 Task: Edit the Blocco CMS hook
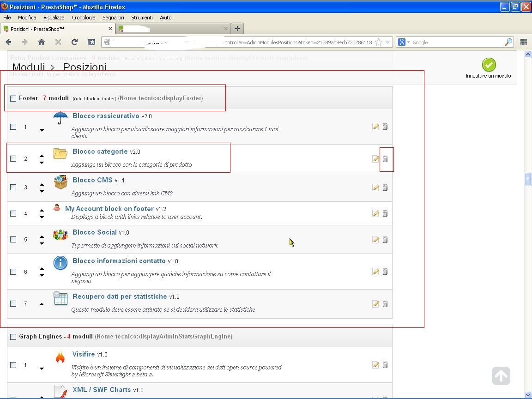[375, 187]
